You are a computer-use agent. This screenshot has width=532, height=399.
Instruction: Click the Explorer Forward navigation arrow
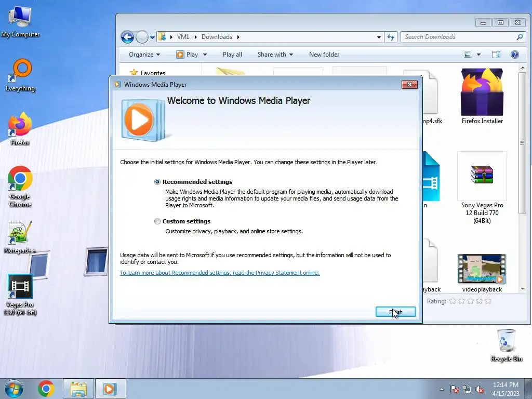point(142,37)
